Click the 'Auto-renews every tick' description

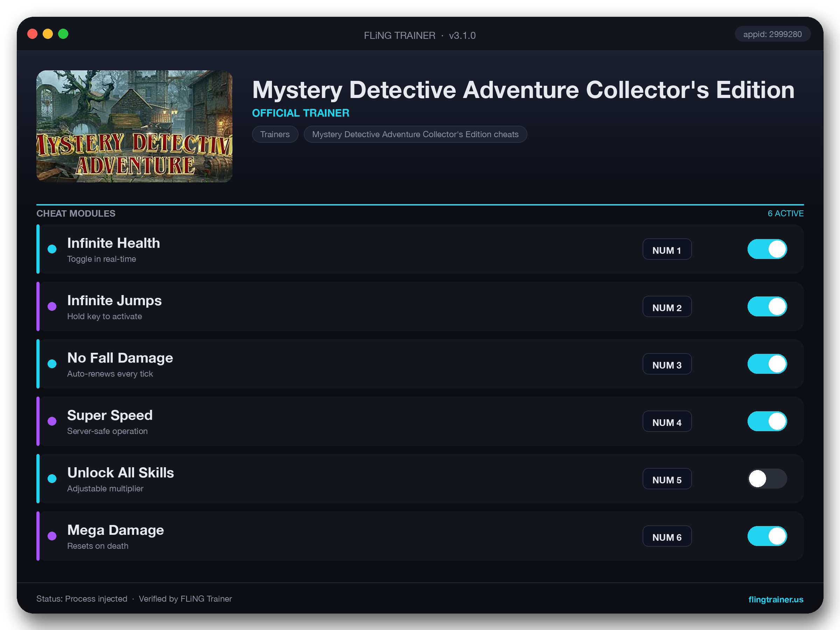point(110,374)
